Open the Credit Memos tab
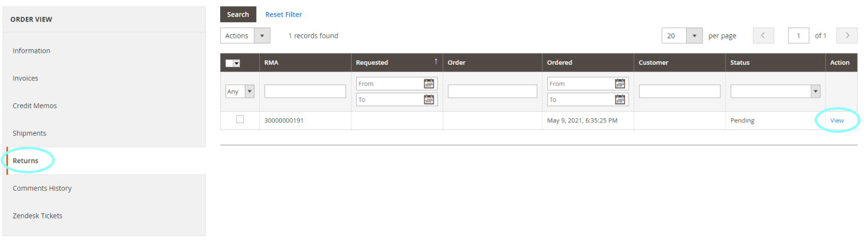This screenshot has height=243, width=868. tap(104, 106)
